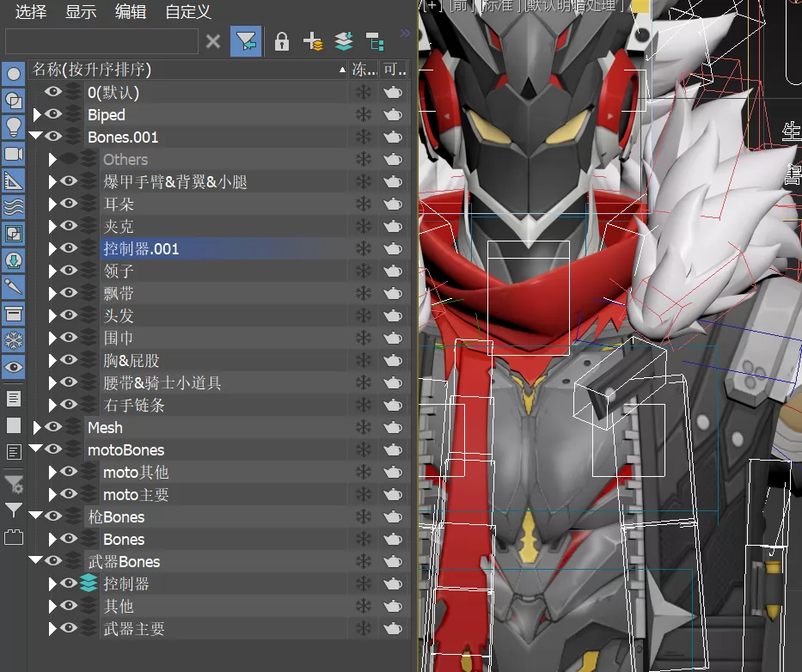The width and height of the screenshot is (802, 672).
Task: Click the geometry sphere filter icon
Action: pos(13,74)
